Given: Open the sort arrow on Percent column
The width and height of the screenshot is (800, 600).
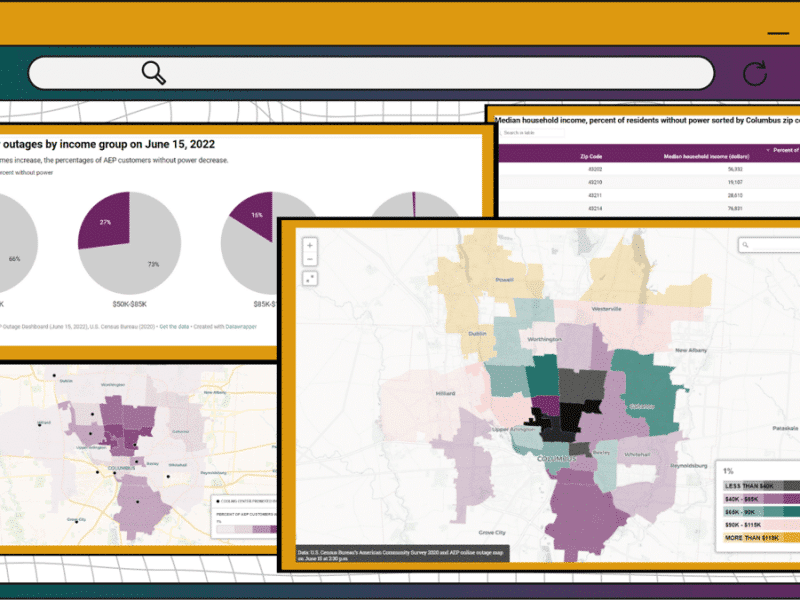Looking at the screenshot, I should click(x=767, y=150).
